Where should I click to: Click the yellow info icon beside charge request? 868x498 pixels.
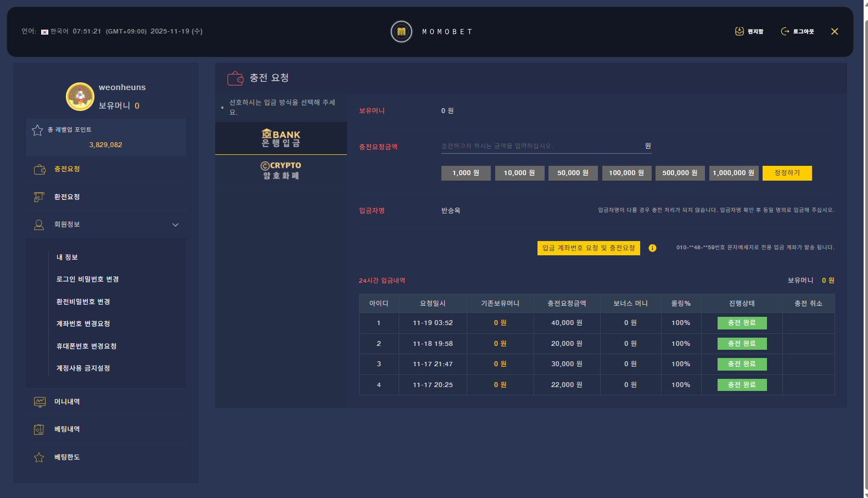coord(652,248)
